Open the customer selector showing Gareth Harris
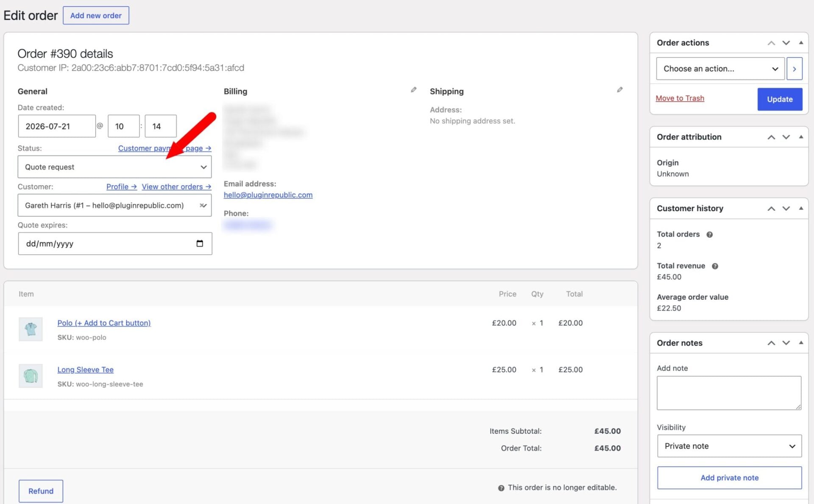Screen dimensions: 814x504 tap(114, 206)
